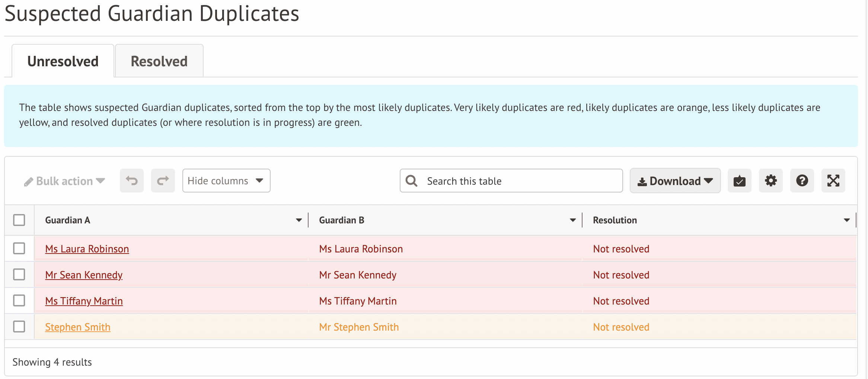Switch to the Resolved tab
The width and height of the screenshot is (868, 379).
point(159,61)
